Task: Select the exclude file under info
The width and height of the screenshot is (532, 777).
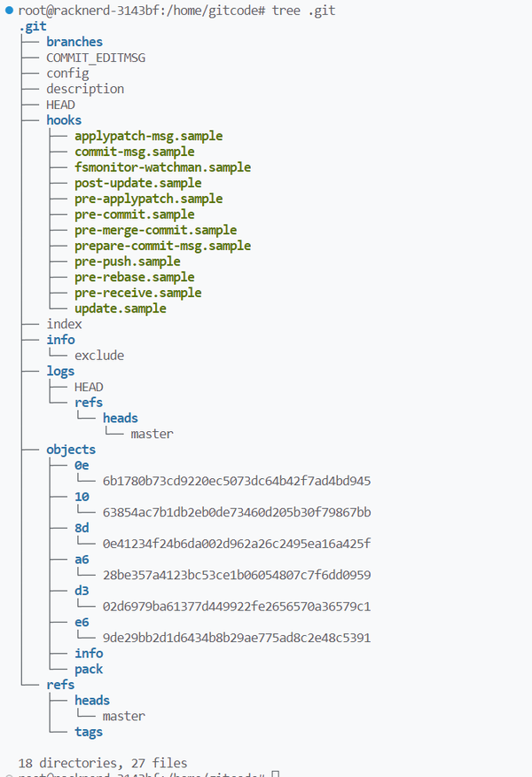Action: [99, 355]
